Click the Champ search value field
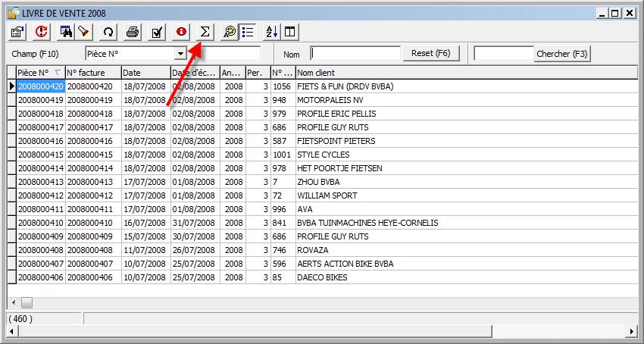Image resolution: width=644 pixels, height=344 pixels. pos(224,54)
